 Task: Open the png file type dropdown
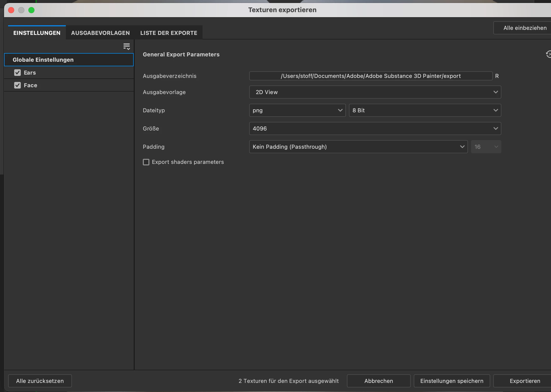(297, 110)
